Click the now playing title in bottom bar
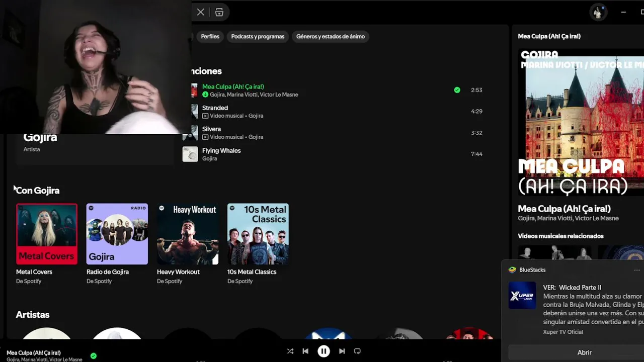The width and height of the screenshot is (644, 362). 34,353
